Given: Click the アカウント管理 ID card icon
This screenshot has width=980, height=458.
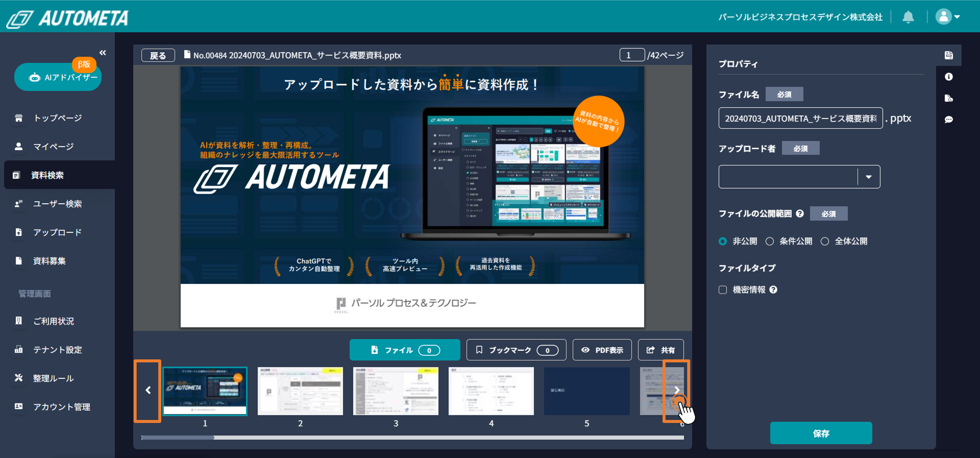Looking at the screenshot, I should 18,406.
